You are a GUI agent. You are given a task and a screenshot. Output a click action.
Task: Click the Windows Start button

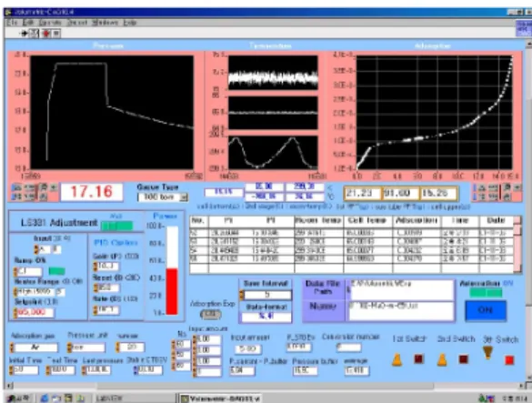[x=19, y=398]
